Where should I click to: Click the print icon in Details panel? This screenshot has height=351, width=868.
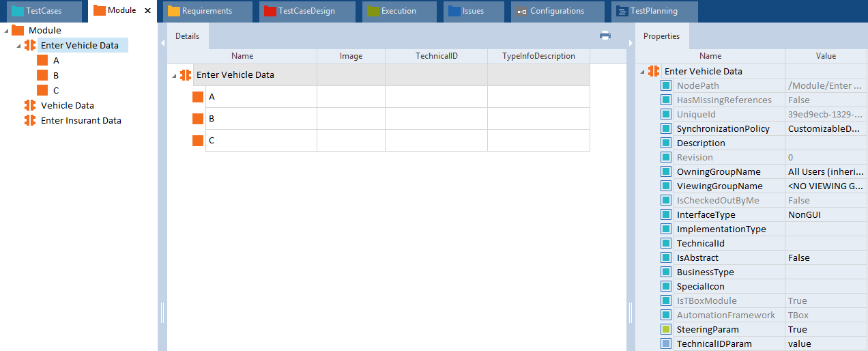605,36
